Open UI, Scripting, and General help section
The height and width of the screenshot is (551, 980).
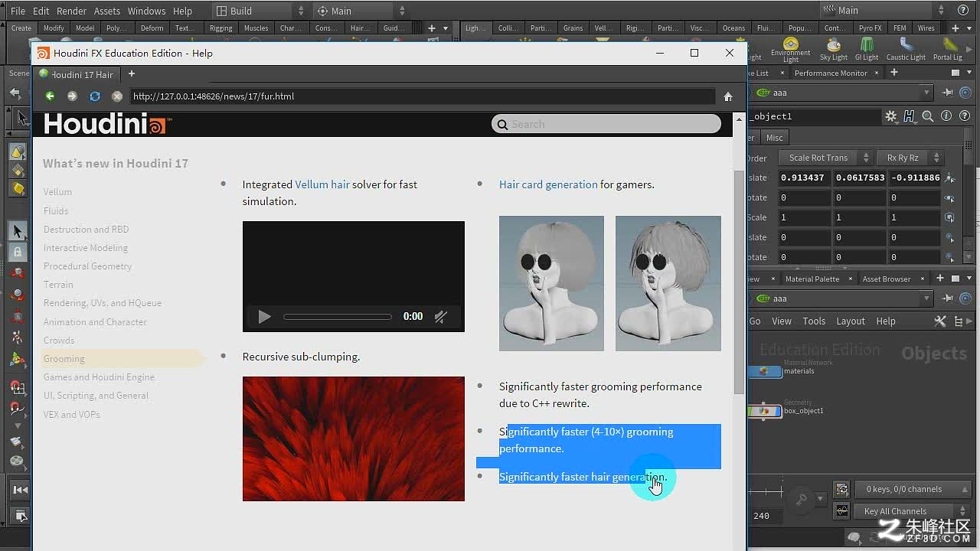point(96,396)
